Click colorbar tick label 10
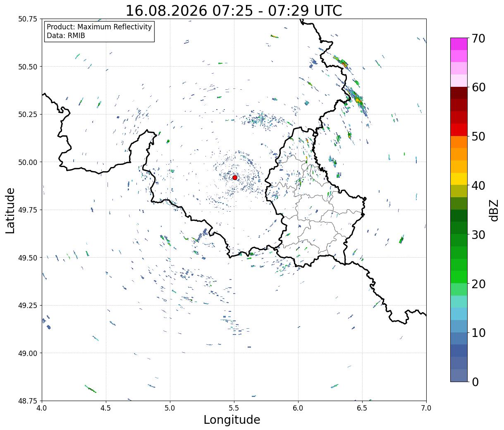The height and width of the screenshot is (430, 504). (478, 332)
